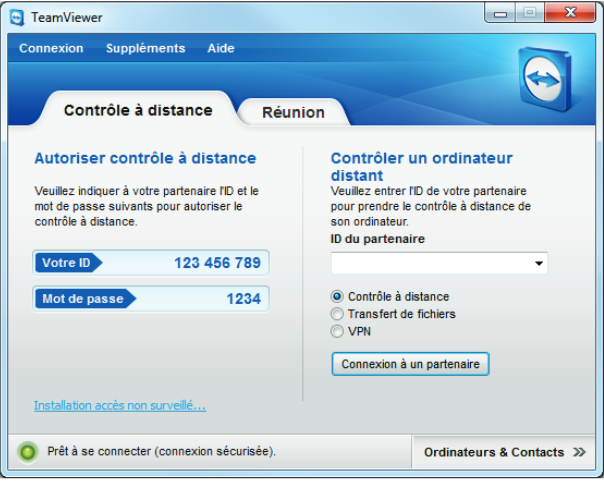Switch to the Réunion tab

click(293, 113)
